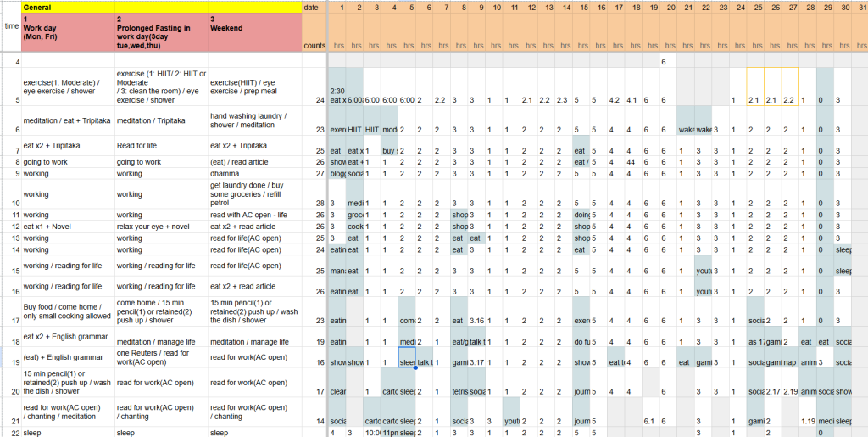Select the date label cell
The image size is (868, 437).
point(314,8)
